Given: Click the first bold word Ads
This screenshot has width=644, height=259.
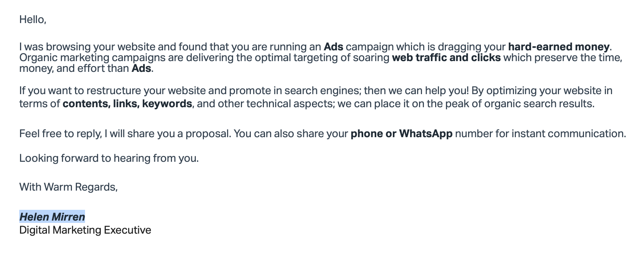Looking at the screenshot, I should pos(334,47).
